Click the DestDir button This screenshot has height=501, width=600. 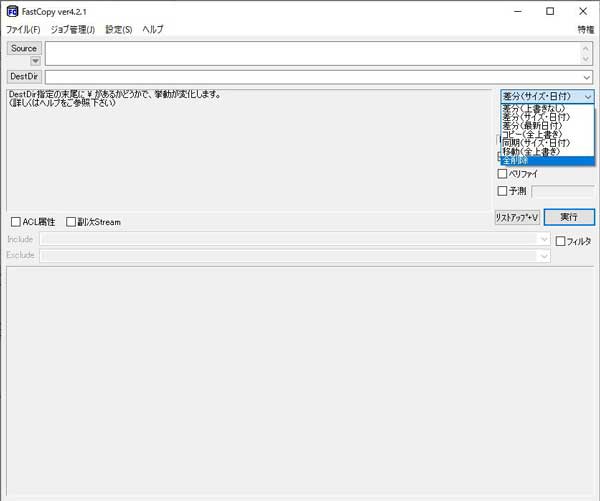(24, 77)
